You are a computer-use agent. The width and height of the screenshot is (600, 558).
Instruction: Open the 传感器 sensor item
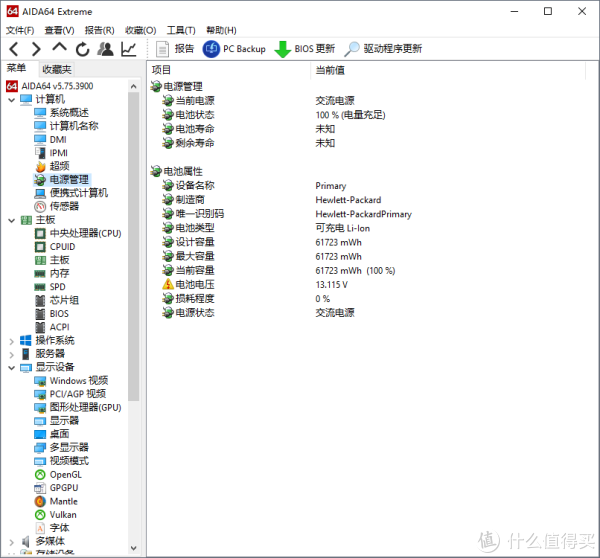pos(57,206)
